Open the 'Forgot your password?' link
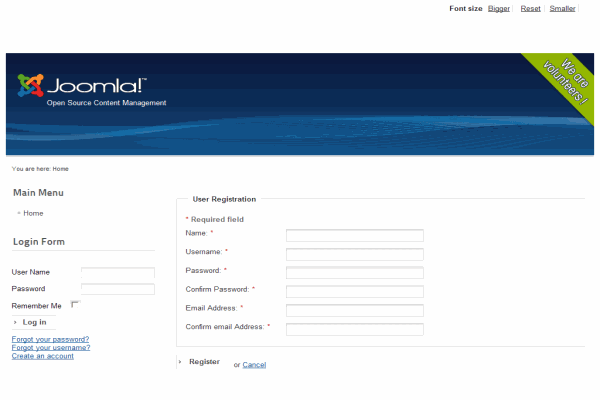 (50, 339)
